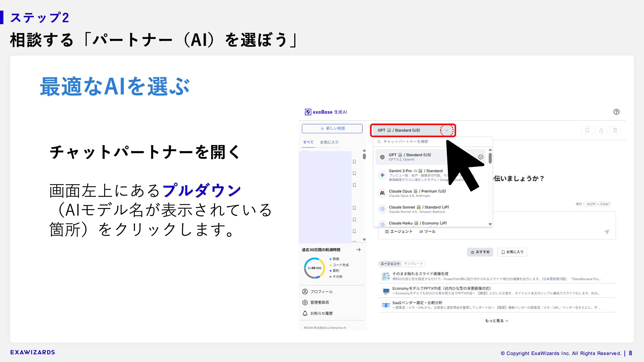Click the エージェント button under the message box

click(x=399, y=231)
